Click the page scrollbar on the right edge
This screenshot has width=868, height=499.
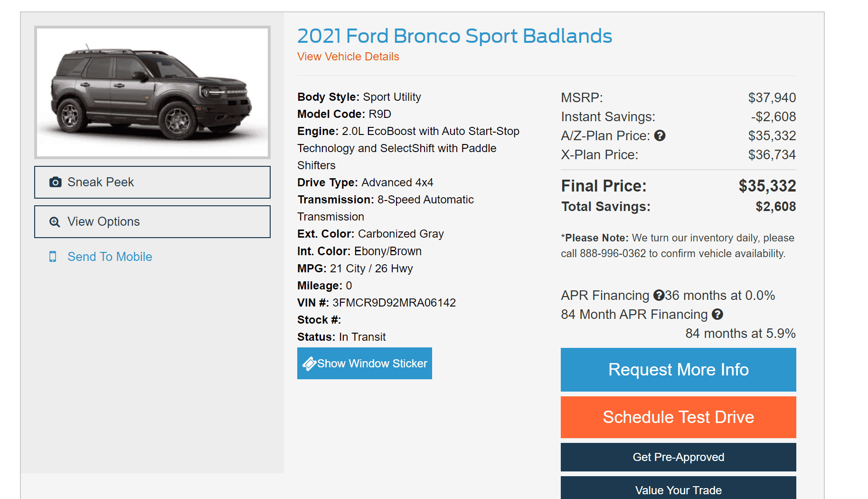click(864, 249)
